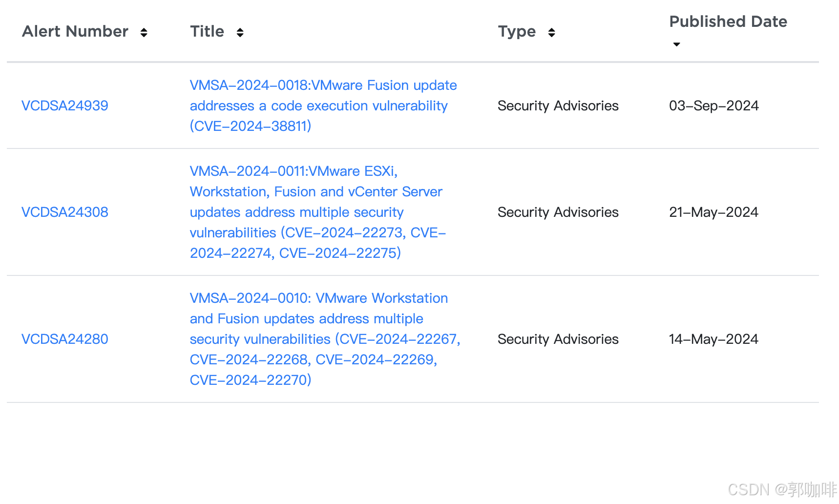Click the Type column header label

coord(517,32)
